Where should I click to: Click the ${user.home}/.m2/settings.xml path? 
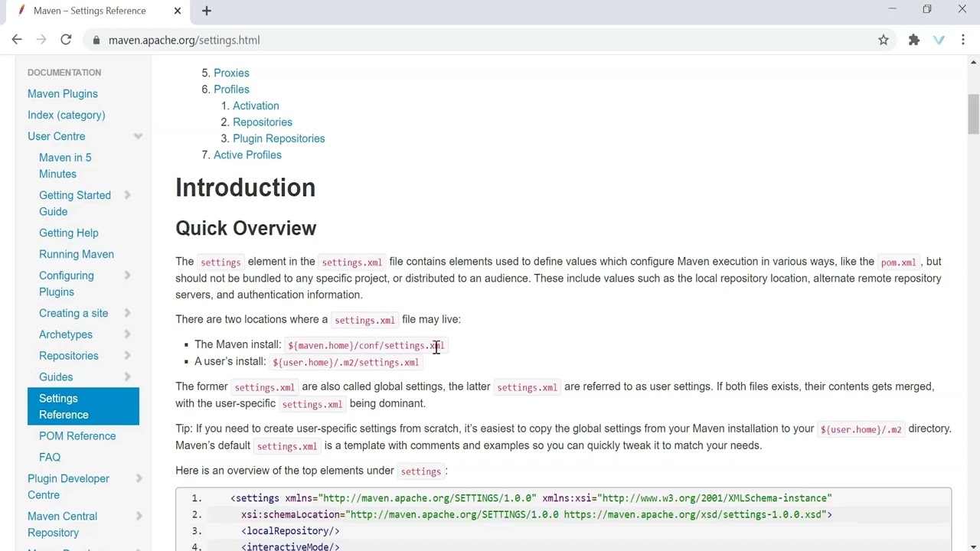(345, 362)
